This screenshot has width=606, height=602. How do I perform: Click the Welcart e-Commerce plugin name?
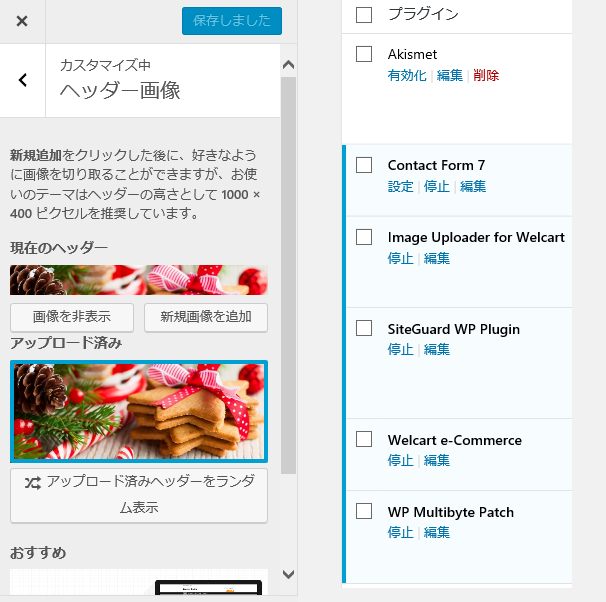tap(455, 440)
